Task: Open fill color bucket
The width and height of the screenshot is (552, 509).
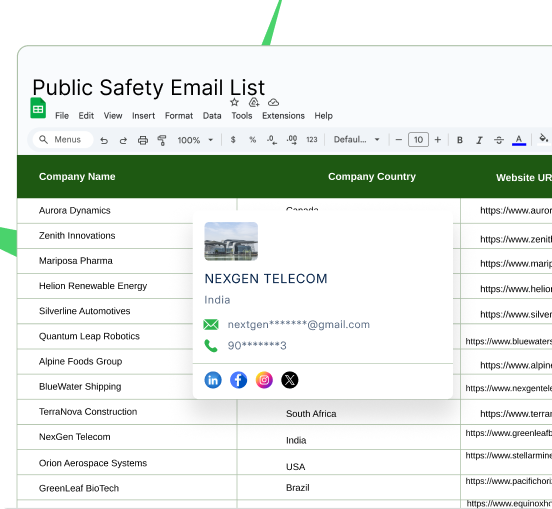Action: tap(544, 138)
